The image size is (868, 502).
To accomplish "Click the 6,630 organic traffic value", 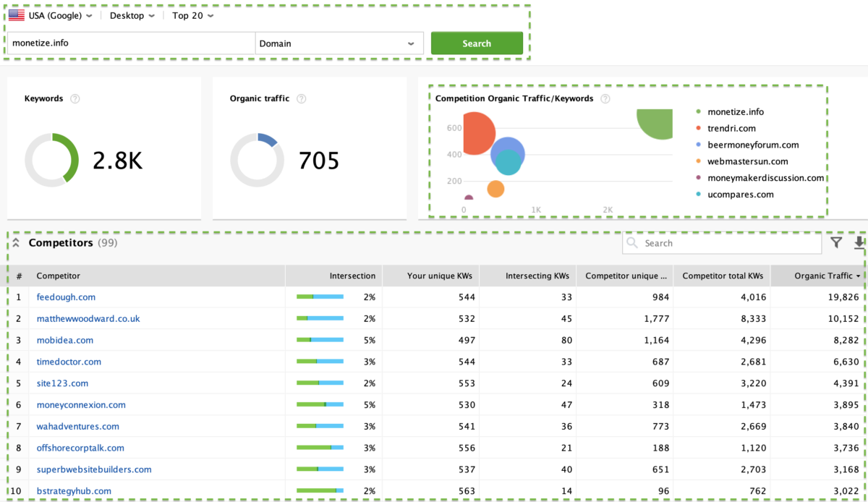I will [x=846, y=362].
